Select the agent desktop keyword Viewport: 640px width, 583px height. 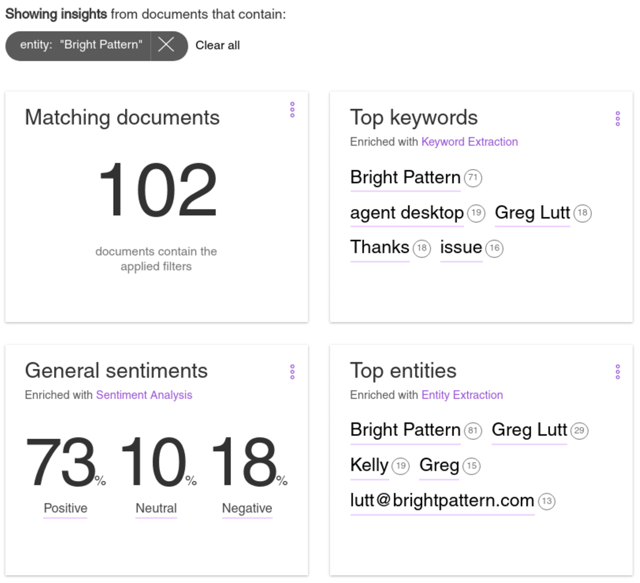pyautogui.click(x=407, y=213)
